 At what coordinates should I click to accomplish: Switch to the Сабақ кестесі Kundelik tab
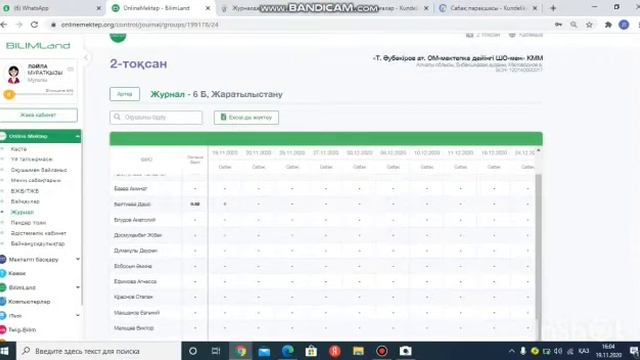pyautogui.click(x=488, y=8)
